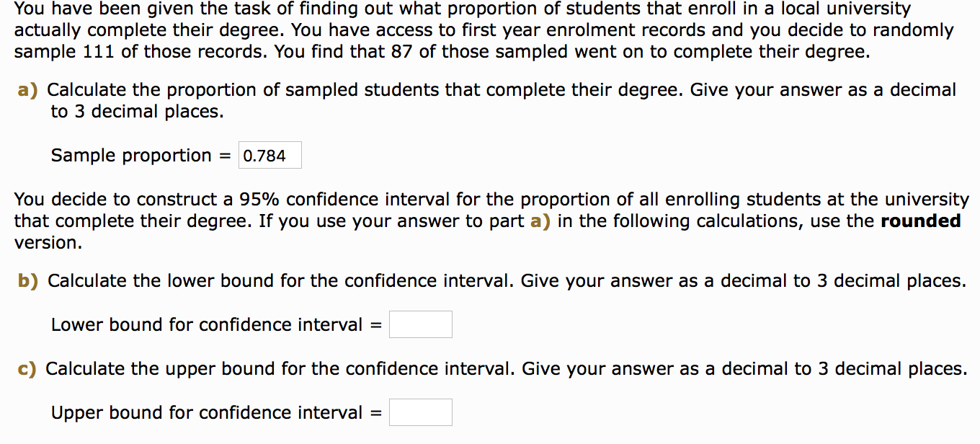Click the first paragraph of the question

tap(483, 30)
